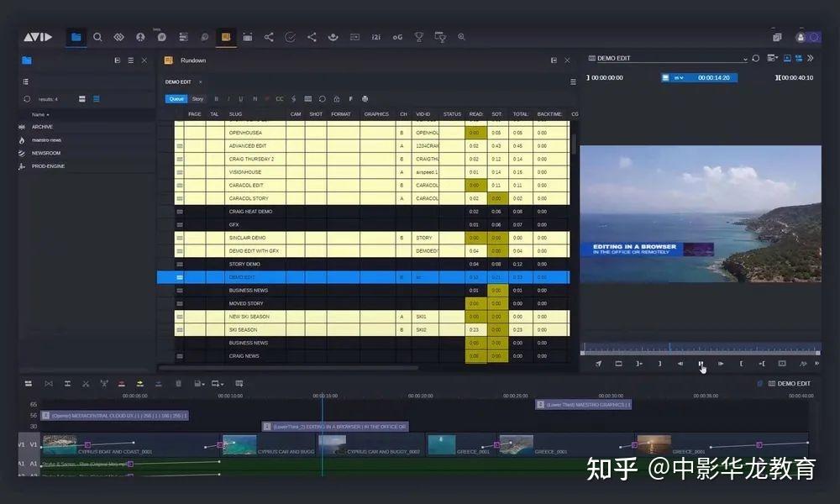Image resolution: width=840 pixels, height=504 pixels.
Task: Select NEWSROOM in the left sidebar
Action: click(45, 153)
